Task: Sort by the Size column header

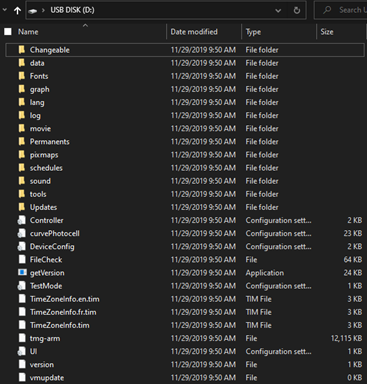Action: 327,32
